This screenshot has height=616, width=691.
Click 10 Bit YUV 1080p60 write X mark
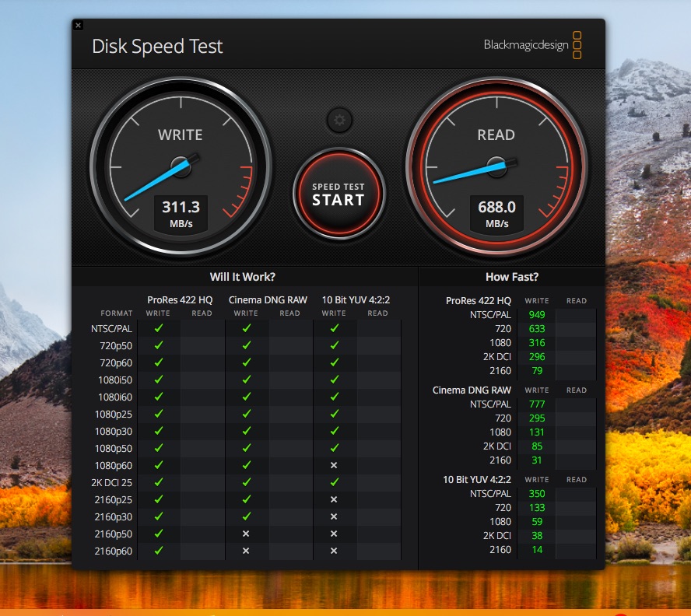(334, 465)
